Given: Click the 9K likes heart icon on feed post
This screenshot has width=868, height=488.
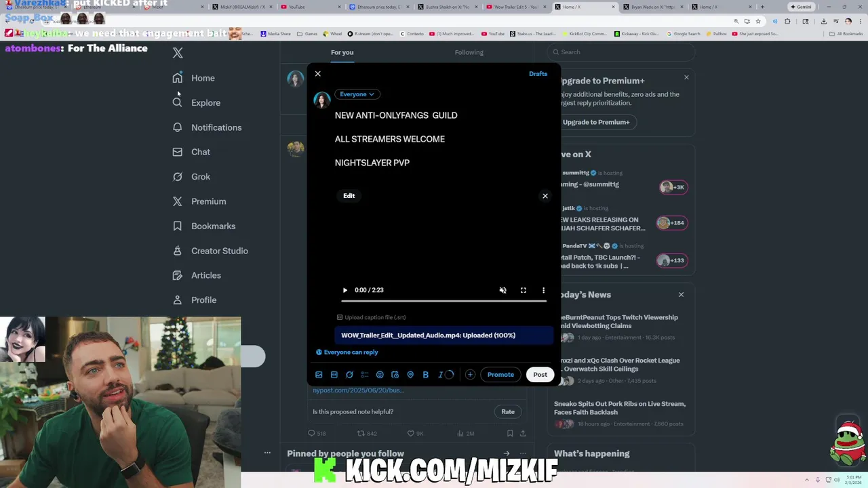Looking at the screenshot, I should click(410, 433).
